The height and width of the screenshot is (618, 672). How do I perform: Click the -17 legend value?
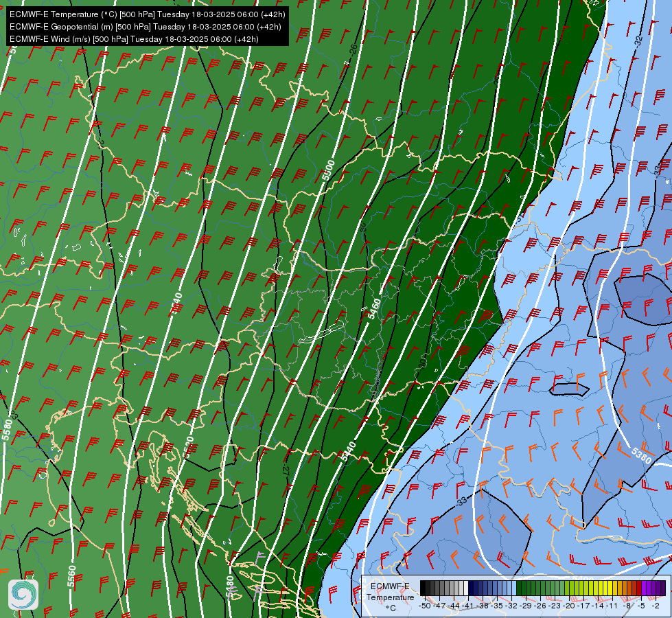pyautogui.click(x=583, y=606)
